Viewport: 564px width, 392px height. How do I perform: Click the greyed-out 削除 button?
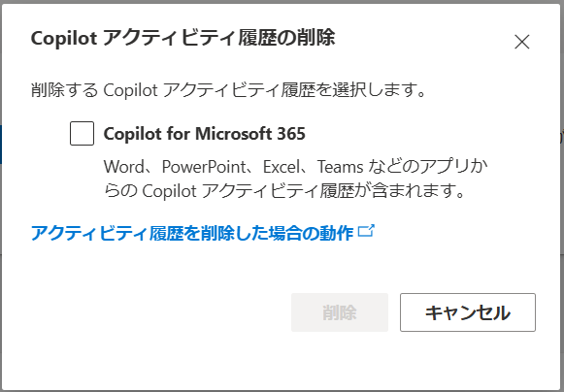coord(340,312)
